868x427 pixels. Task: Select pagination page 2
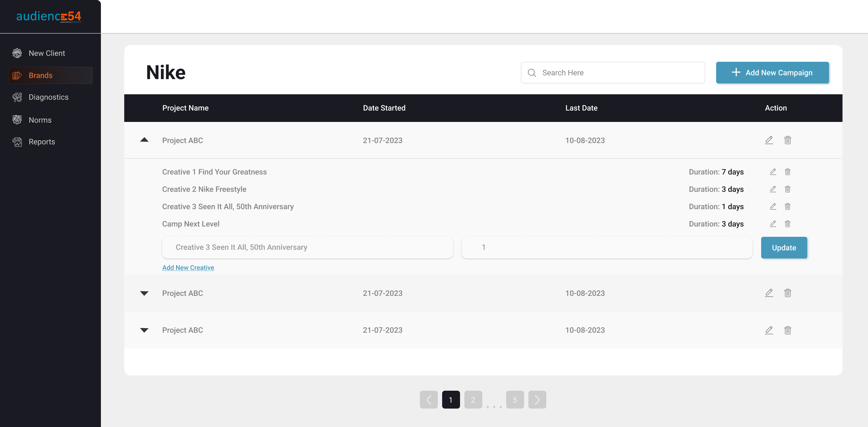(473, 400)
